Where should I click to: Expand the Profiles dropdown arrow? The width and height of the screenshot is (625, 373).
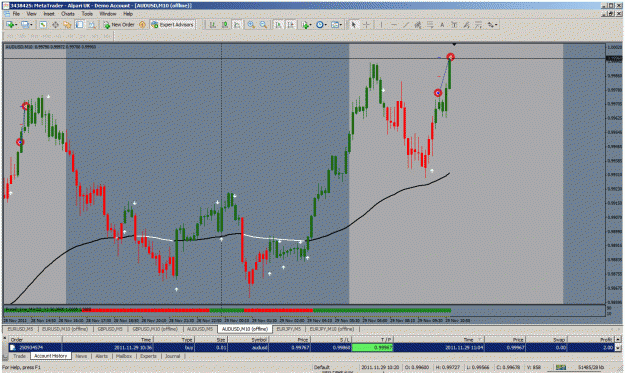point(31,25)
